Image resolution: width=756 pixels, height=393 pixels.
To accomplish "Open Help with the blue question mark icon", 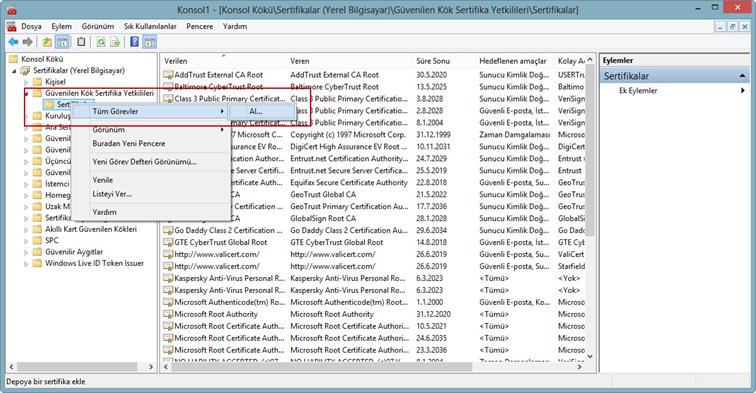I will [135, 42].
